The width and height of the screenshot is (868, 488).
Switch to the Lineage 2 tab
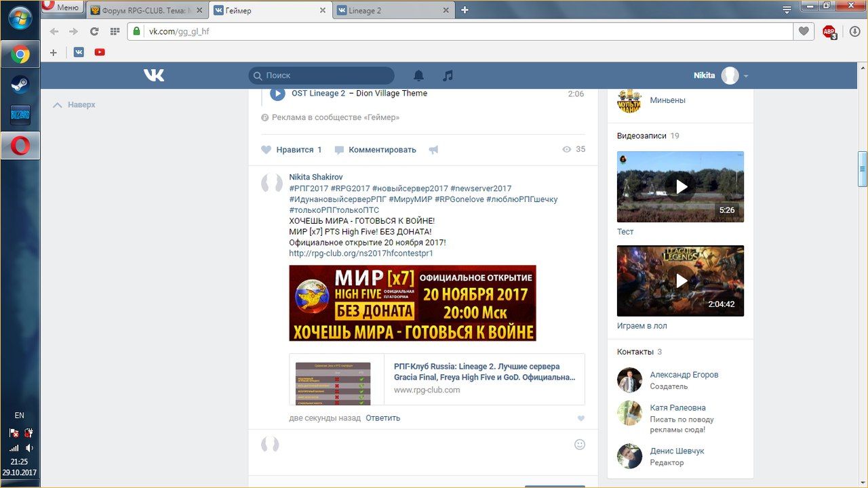pos(394,10)
